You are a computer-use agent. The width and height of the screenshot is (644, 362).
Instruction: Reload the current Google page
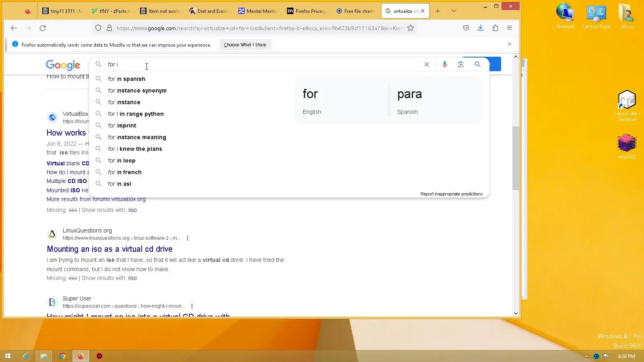pyautogui.click(x=43, y=28)
